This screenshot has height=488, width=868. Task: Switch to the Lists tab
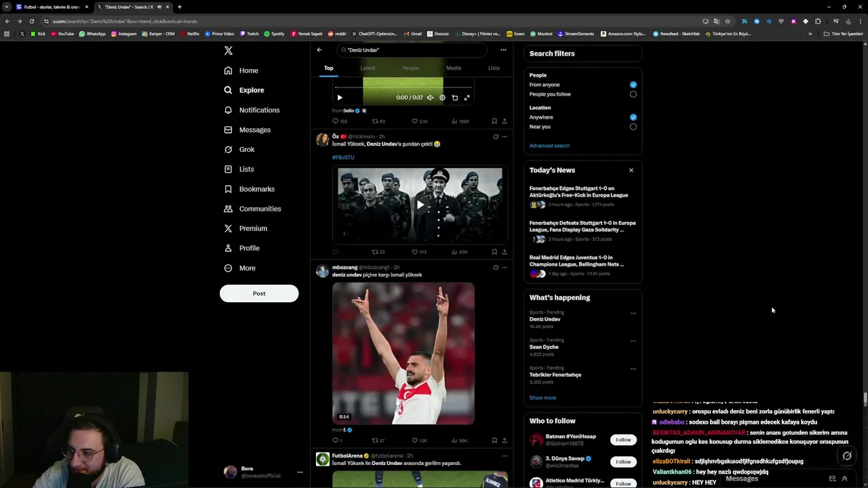click(x=494, y=68)
